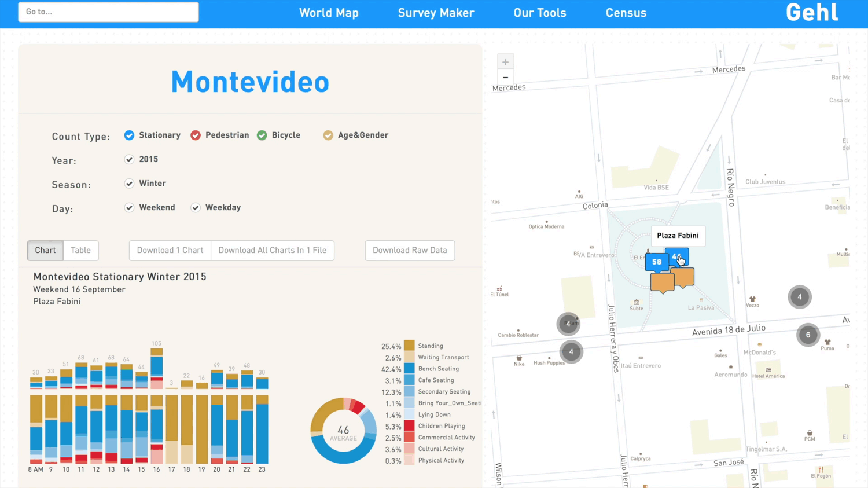
Task: Click the orange survey marker below the blue markers
Action: (663, 284)
